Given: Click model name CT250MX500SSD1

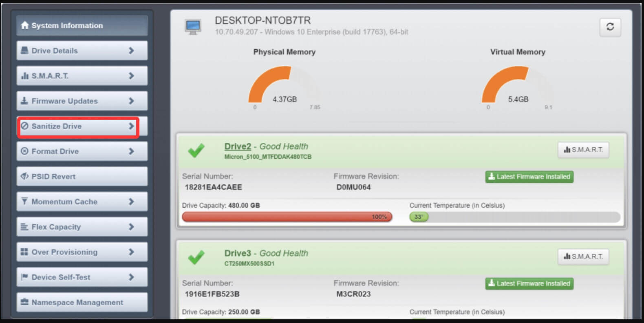Looking at the screenshot, I should click(249, 264).
